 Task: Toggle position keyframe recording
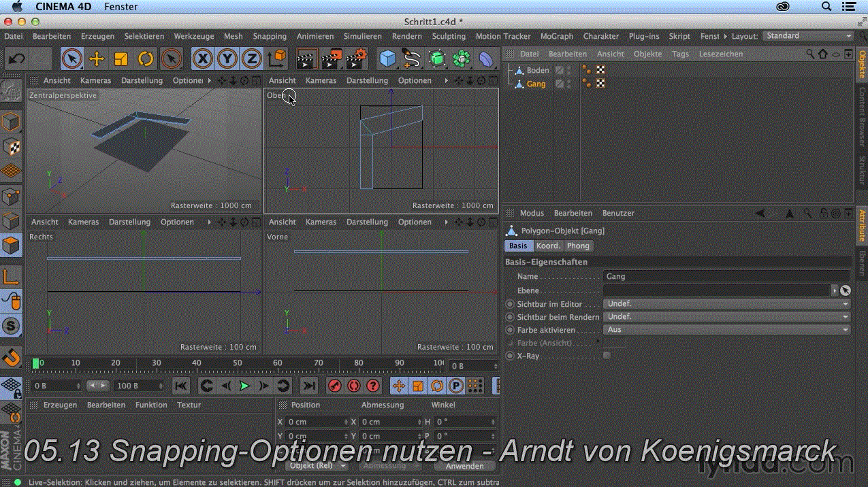tap(399, 386)
